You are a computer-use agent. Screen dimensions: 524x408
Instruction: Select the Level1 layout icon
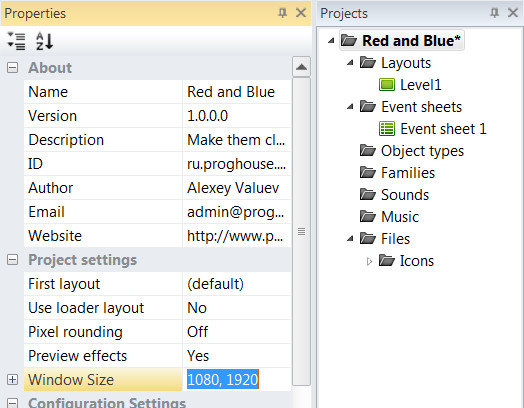[x=387, y=85]
